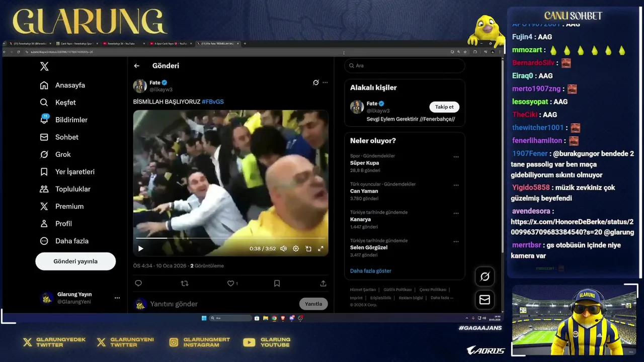
Task: Open video settings gear
Action: click(x=296, y=248)
